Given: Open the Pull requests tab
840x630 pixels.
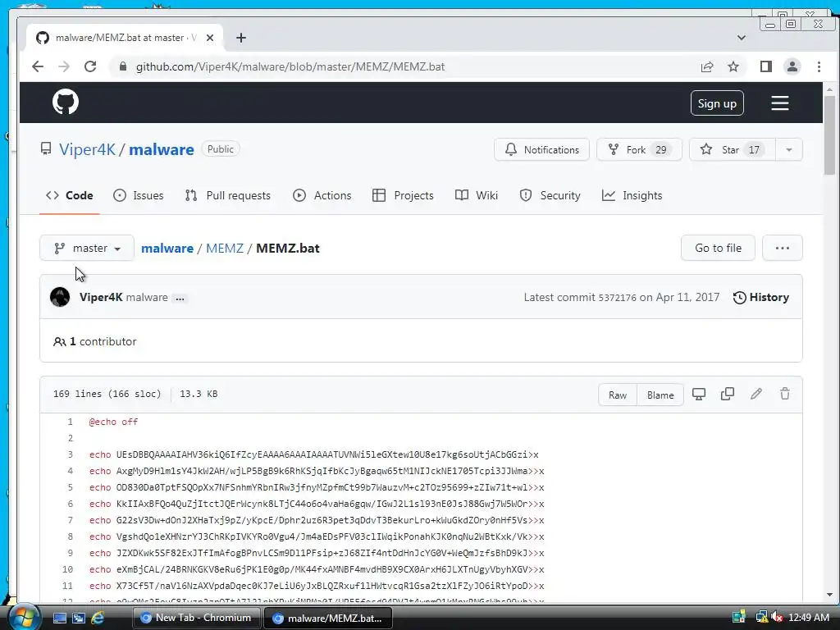Looking at the screenshot, I should [x=228, y=195].
